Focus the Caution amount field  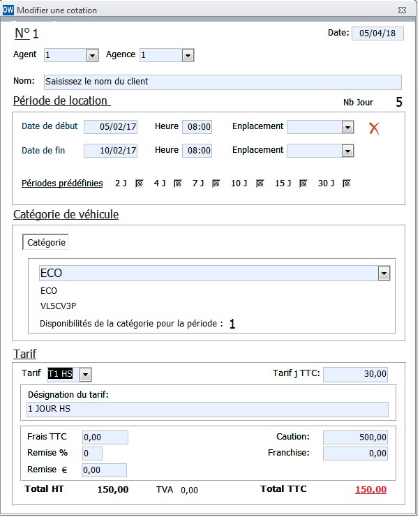pyautogui.click(x=355, y=437)
